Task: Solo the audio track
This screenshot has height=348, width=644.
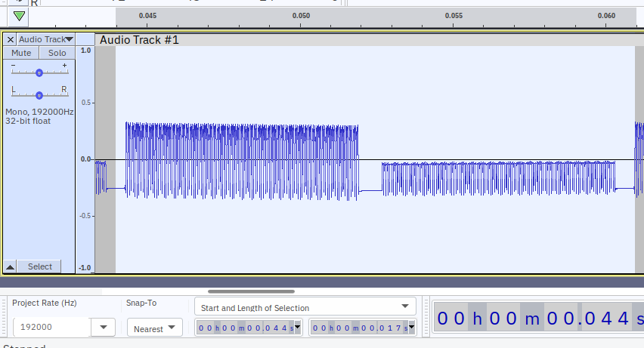Action: (57, 53)
